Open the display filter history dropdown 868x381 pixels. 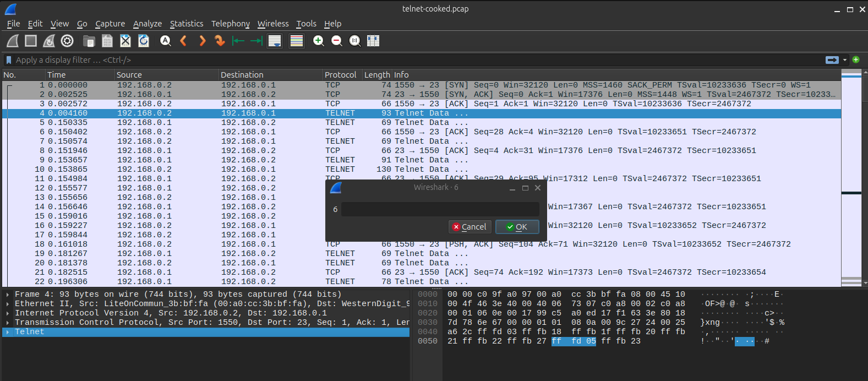845,60
